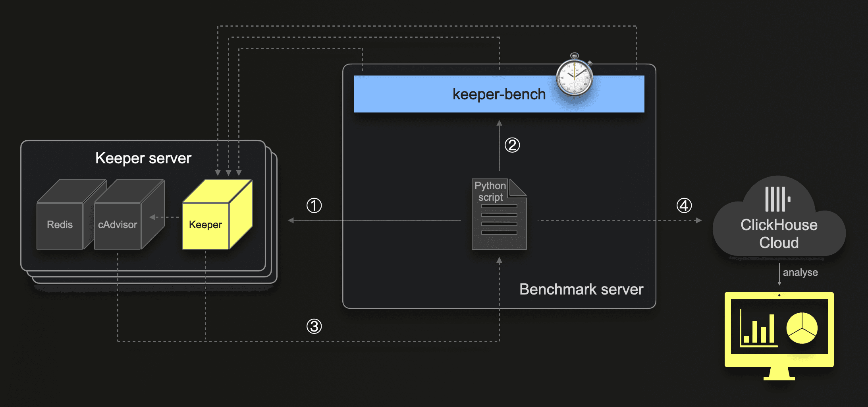Select the circled number 4 marker

click(684, 205)
